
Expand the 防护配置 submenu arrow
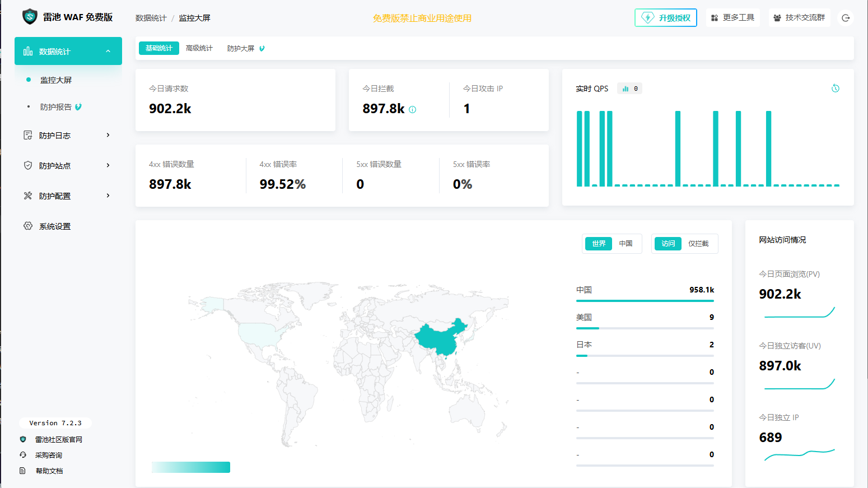click(108, 196)
